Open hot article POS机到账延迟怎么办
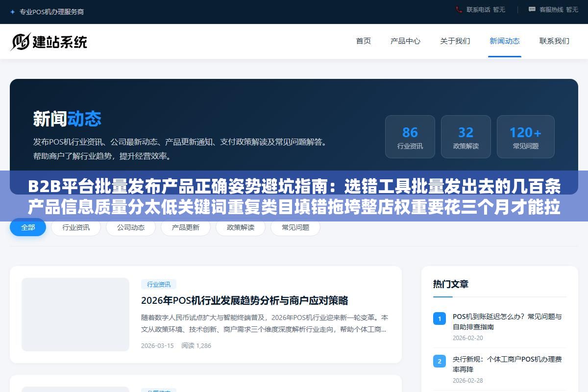588x392 pixels. pos(507,321)
